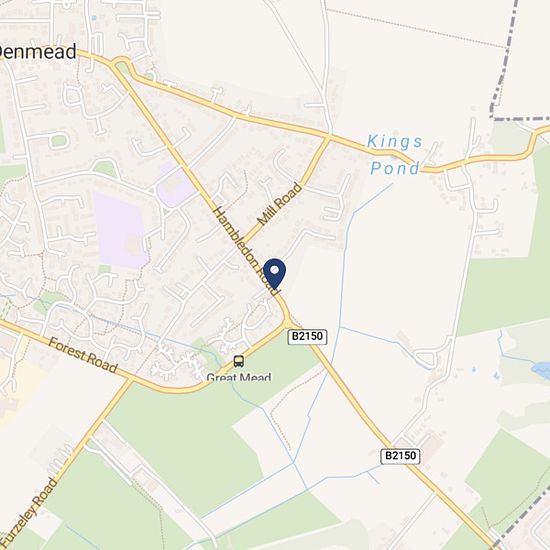The image size is (550, 550).
Task: Select the Great Mead bus stop icon
Action: click(x=239, y=361)
